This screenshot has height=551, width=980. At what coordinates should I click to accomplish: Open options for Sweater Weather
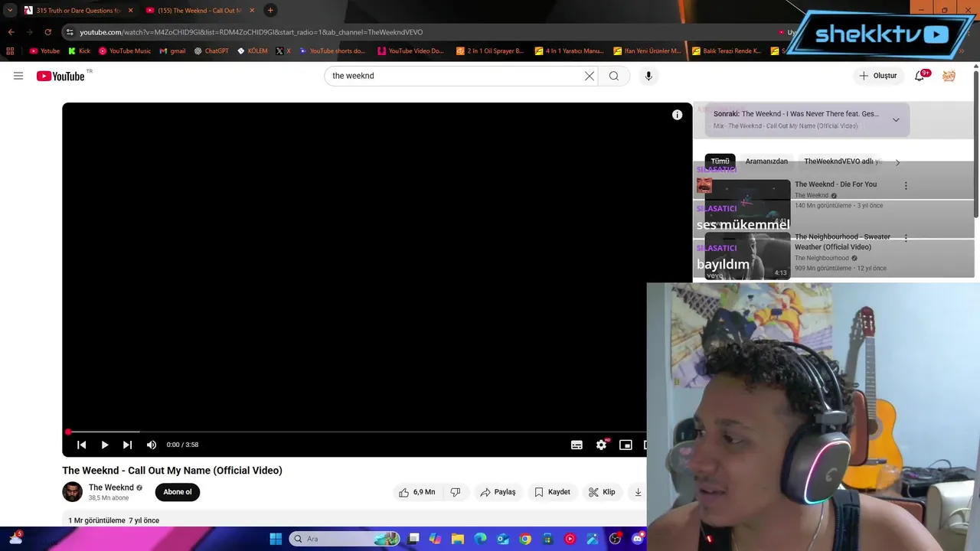point(906,238)
